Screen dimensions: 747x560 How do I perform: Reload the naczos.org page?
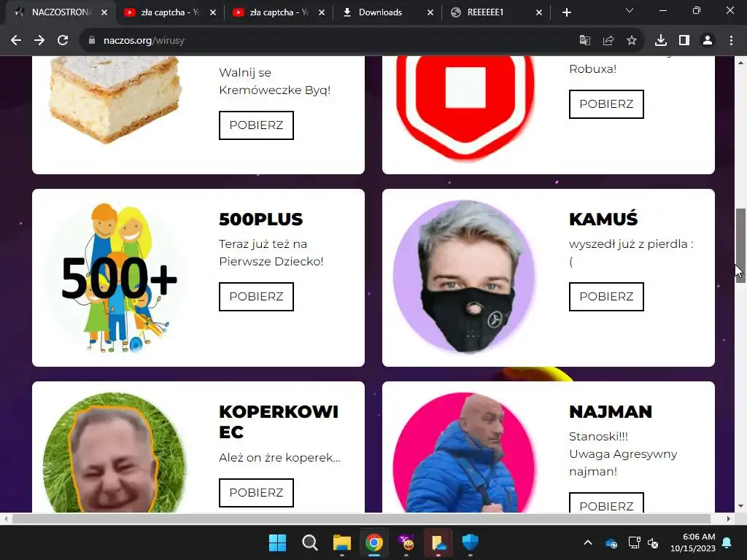(63, 41)
